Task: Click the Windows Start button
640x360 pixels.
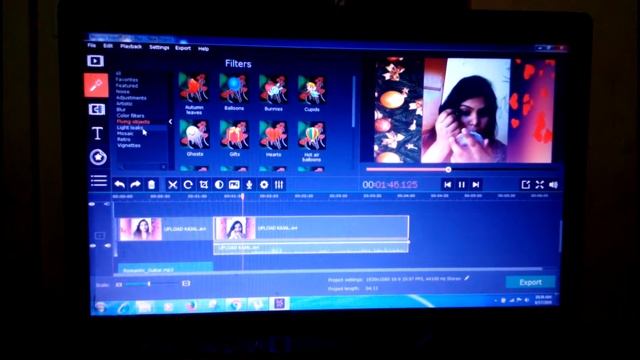Action: point(100,307)
